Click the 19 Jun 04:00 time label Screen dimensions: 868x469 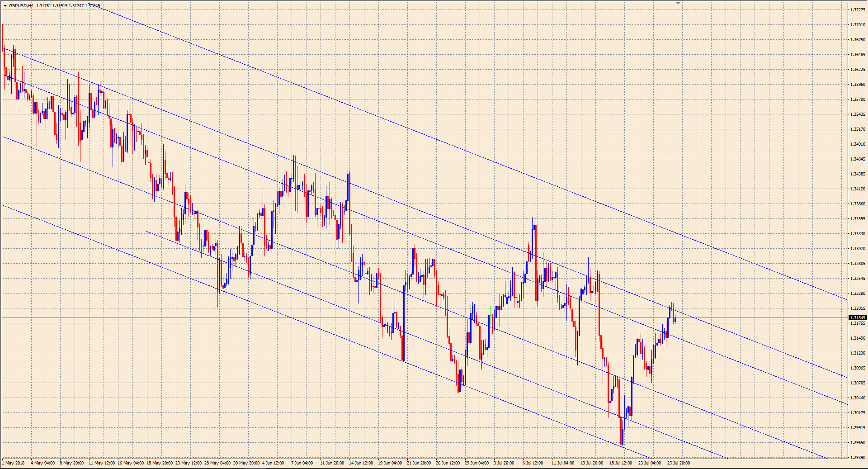click(x=390, y=463)
